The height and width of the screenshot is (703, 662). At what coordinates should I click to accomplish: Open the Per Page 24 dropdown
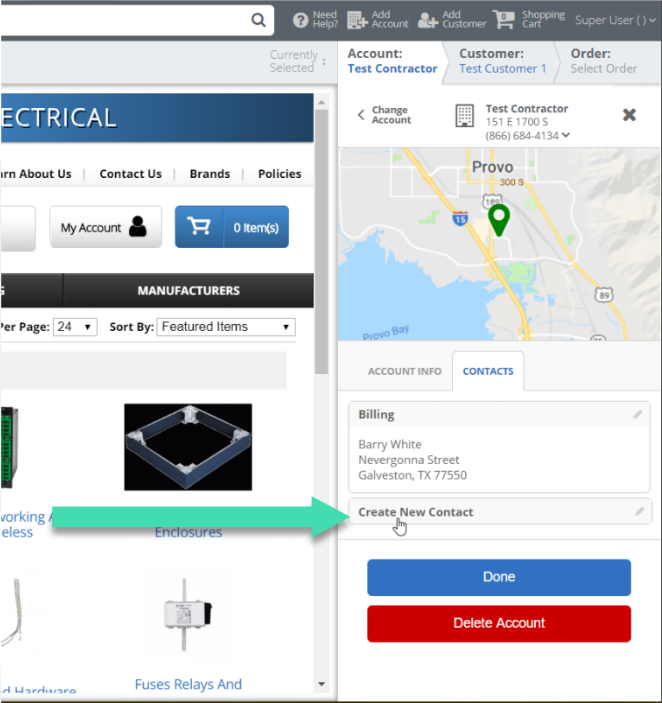pos(75,327)
